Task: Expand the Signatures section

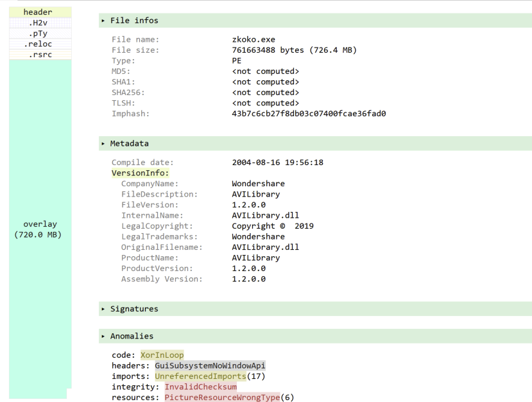Action: click(x=132, y=308)
